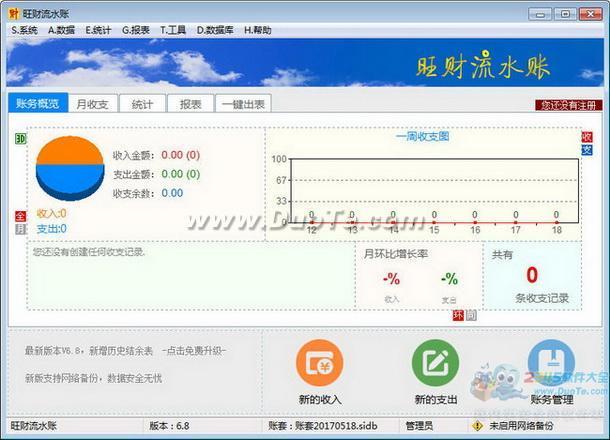Toggle the 3D pie chart button
610x440 pixels.
pyautogui.click(x=20, y=138)
